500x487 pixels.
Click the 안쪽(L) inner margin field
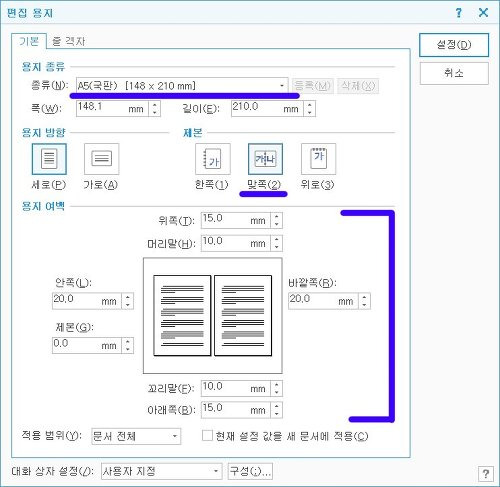(x=87, y=301)
